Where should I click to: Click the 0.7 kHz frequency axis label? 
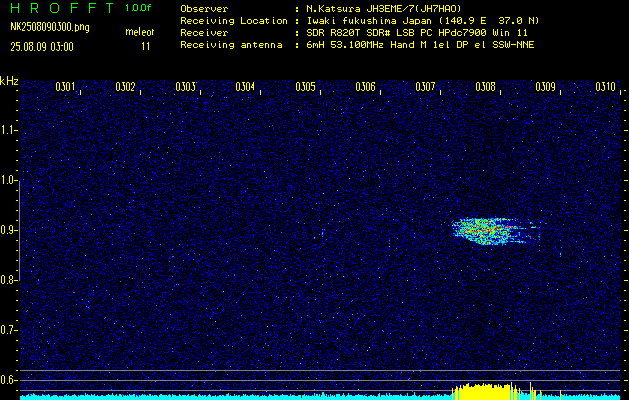[x=9, y=329]
